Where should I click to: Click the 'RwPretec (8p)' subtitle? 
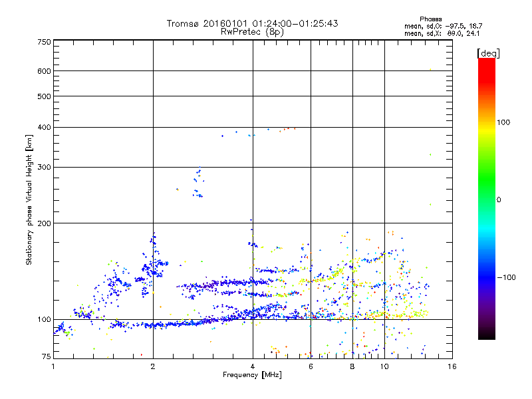pyautogui.click(x=252, y=32)
